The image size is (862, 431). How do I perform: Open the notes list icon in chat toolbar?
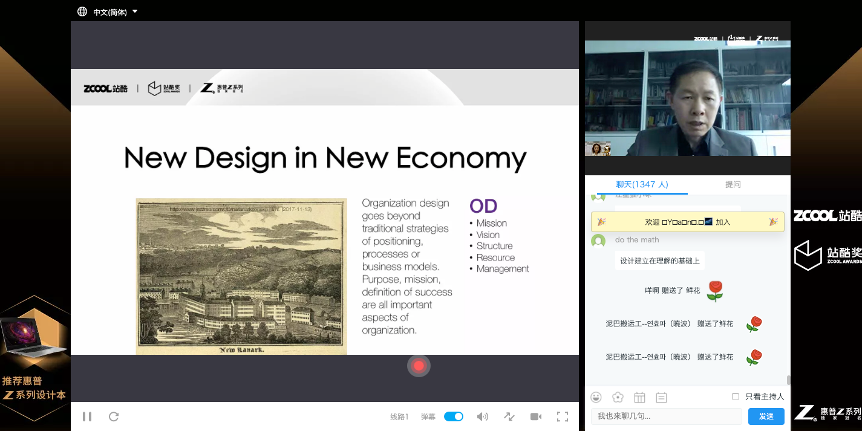[x=661, y=397]
